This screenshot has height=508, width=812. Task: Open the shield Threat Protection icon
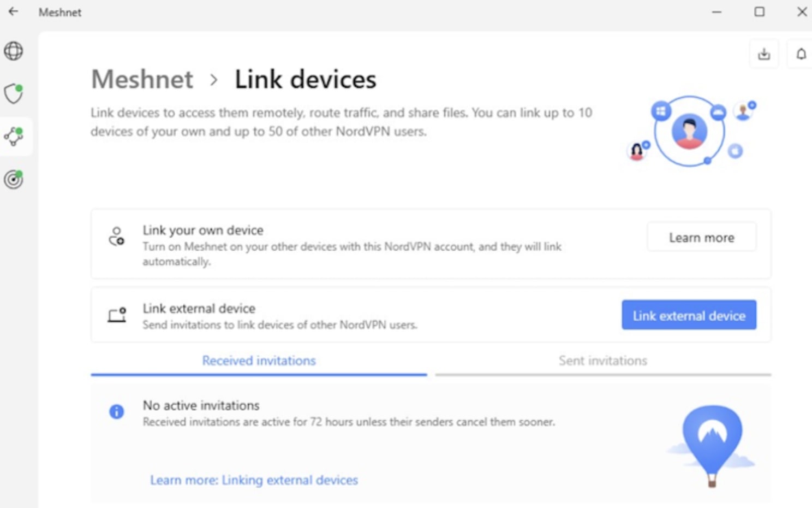(14, 93)
